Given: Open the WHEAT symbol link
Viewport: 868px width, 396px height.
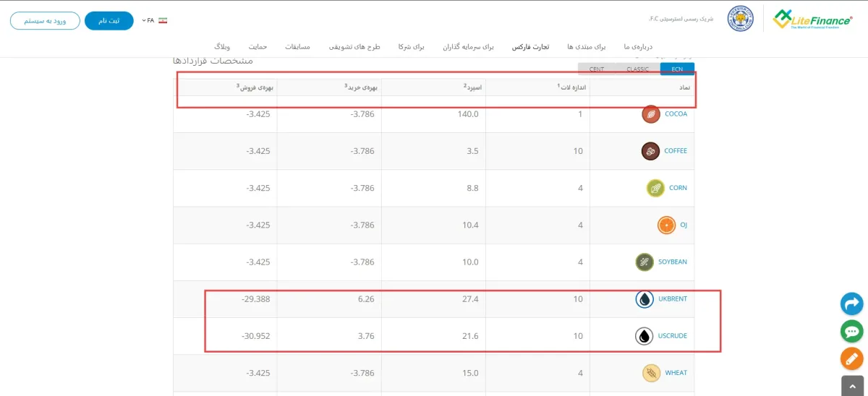Looking at the screenshot, I should (676, 373).
